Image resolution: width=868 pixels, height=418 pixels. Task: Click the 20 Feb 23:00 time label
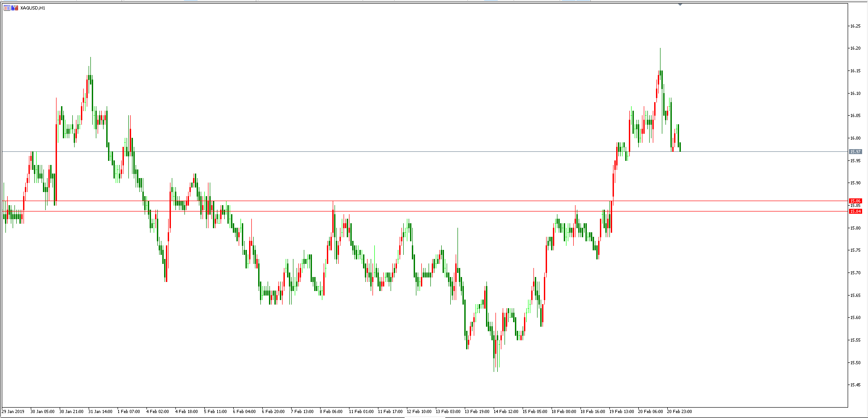tap(679, 412)
